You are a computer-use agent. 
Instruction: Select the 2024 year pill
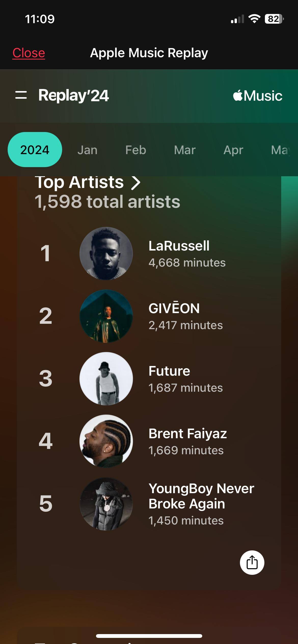[35, 150]
